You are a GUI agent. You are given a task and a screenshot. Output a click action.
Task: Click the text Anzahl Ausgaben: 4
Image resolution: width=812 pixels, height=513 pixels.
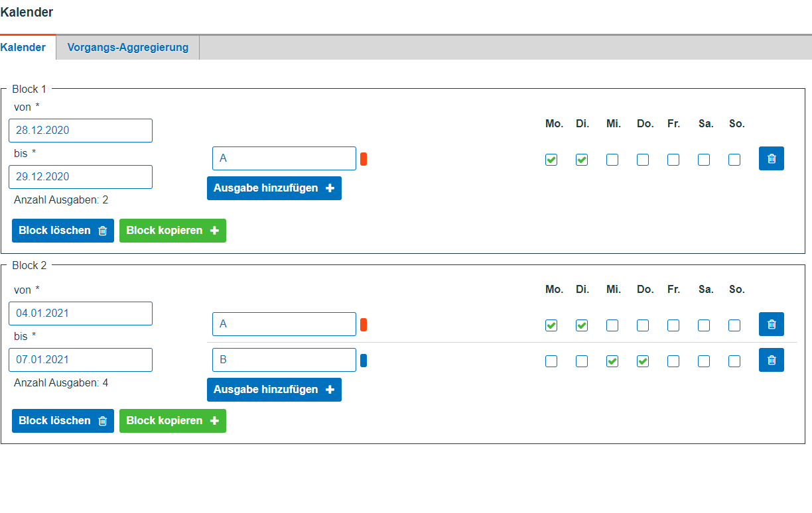[61, 383]
